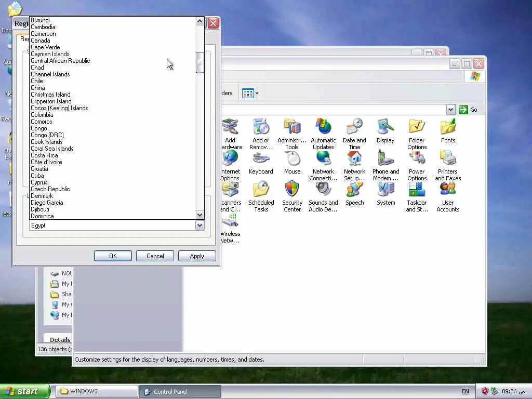532x399 pixels.
Task: Click the country list scroll-up arrow
Action: [x=200, y=21]
